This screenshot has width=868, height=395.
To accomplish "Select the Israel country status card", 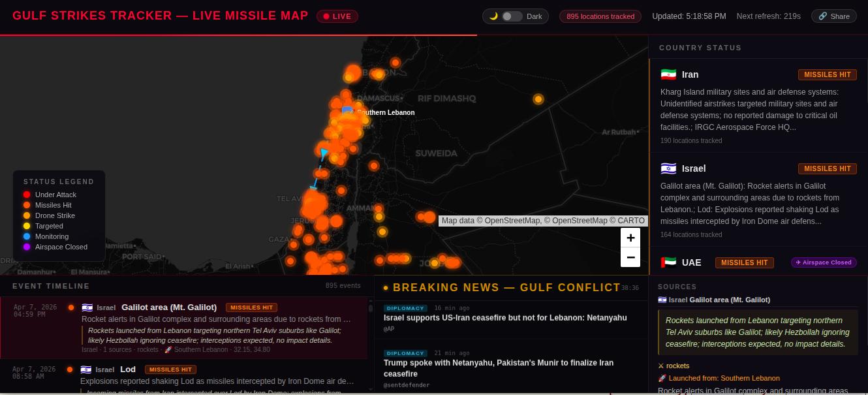I will [x=758, y=200].
